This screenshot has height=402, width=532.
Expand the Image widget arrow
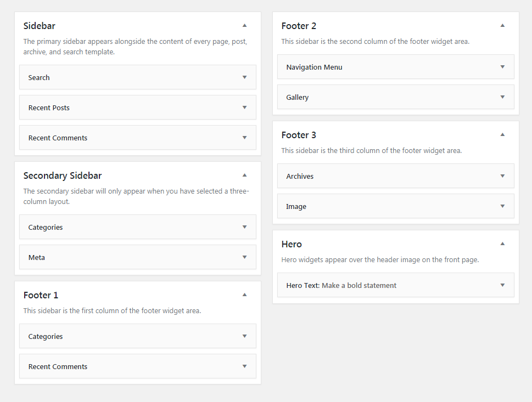[x=502, y=206]
